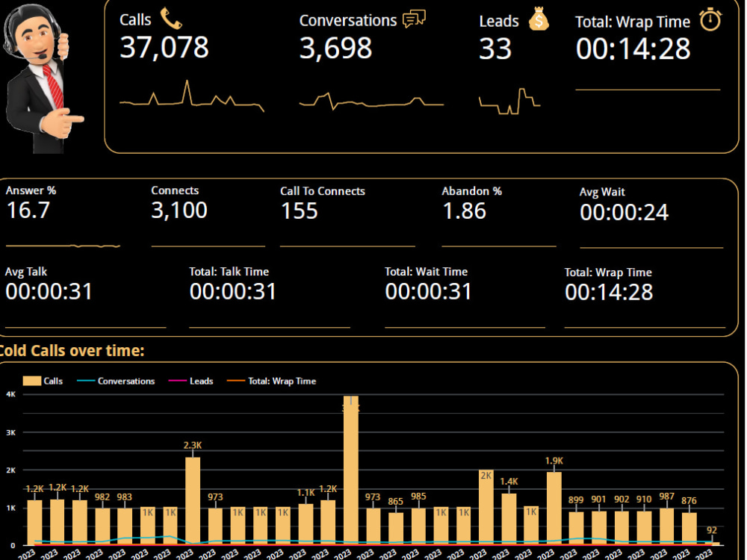Click the bar labeled 1.9K
The width and height of the screenshot is (747, 560).
[x=554, y=507]
